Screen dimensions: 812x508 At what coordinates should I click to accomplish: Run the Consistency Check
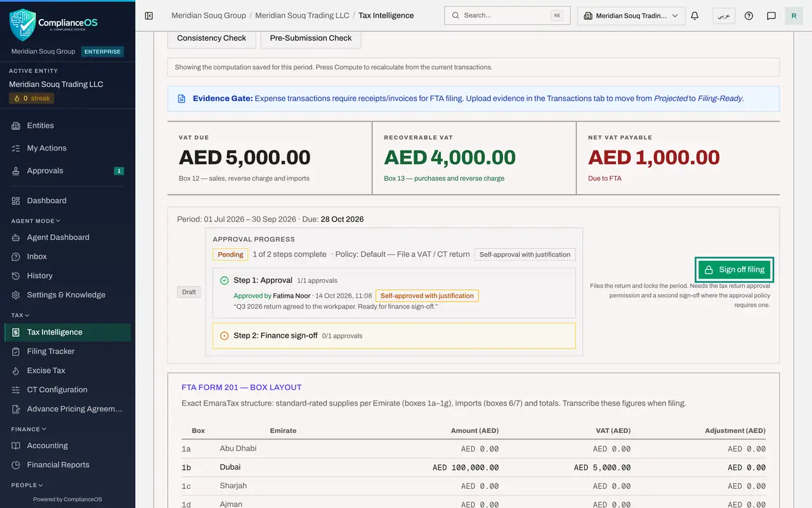211,38
